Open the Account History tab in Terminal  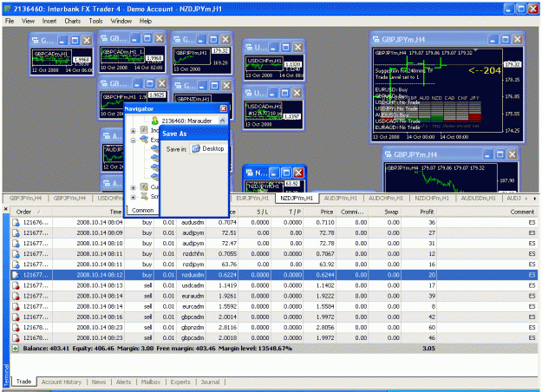[x=62, y=382]
